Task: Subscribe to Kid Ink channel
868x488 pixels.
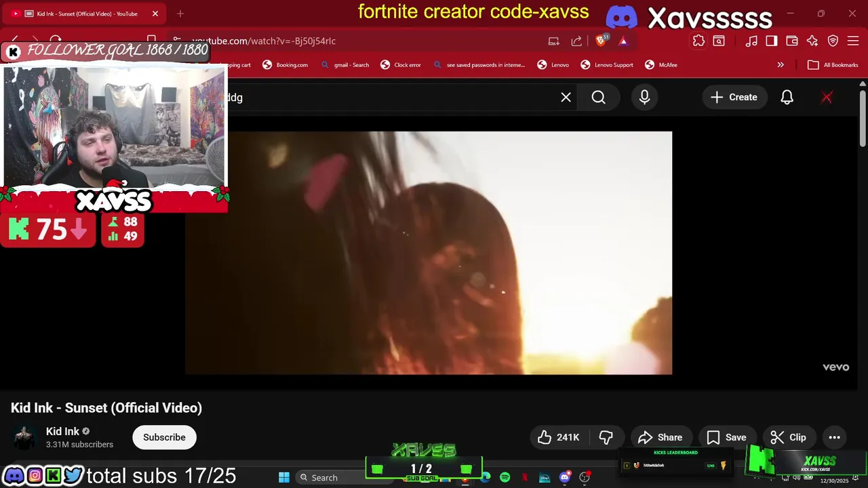Action: (x=164, y=437)
